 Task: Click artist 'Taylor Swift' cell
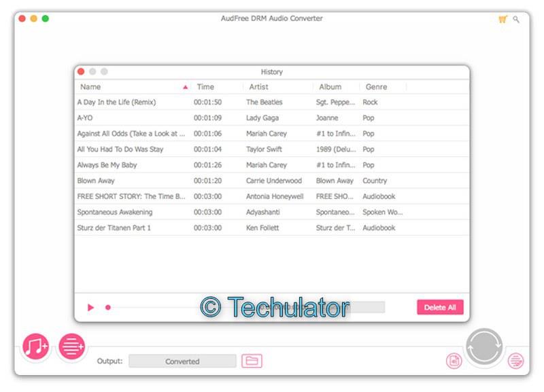(x=264, y=149)
